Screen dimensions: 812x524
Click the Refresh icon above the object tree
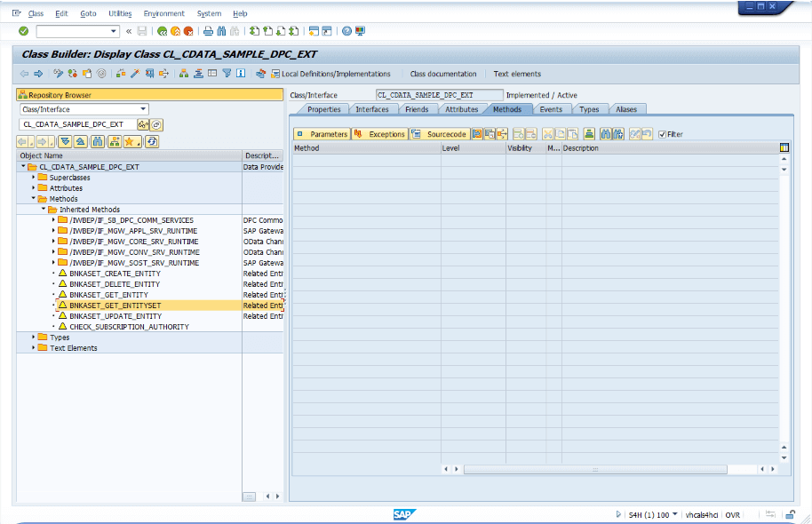point(152,141)
